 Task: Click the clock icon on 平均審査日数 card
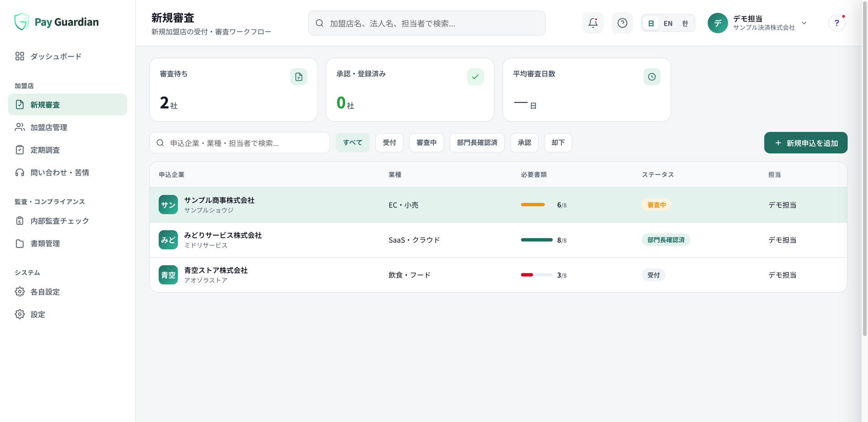coord(651,77)
